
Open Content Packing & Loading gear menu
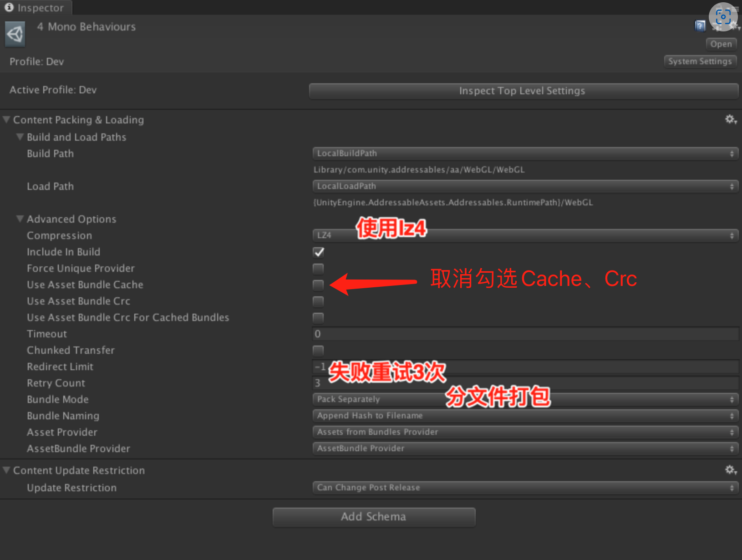[x=731, y=120]
